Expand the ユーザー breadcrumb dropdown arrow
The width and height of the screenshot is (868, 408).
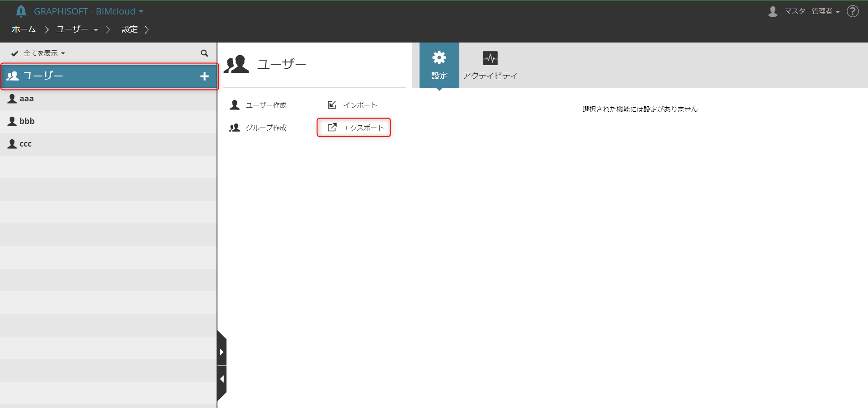pyautogui.click(x=96, y=30)
